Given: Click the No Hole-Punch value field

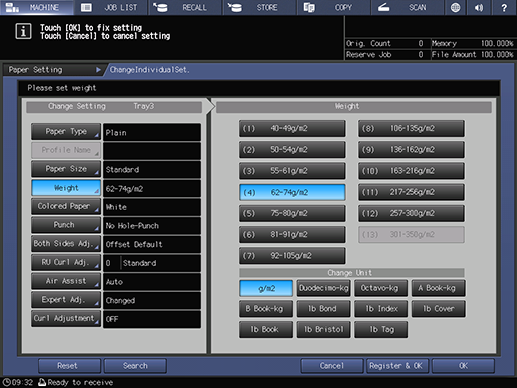Looking at the screenshot, I should [152, 226].
